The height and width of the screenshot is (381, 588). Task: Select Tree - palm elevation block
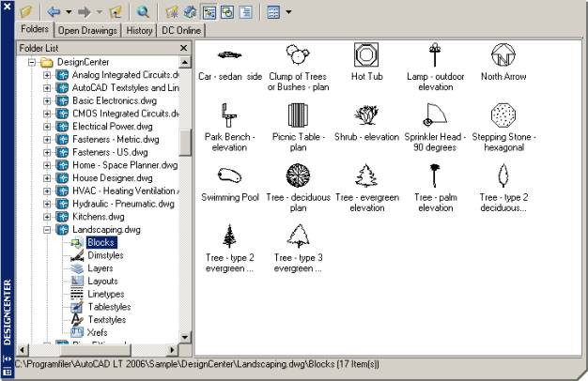[436, 189]
